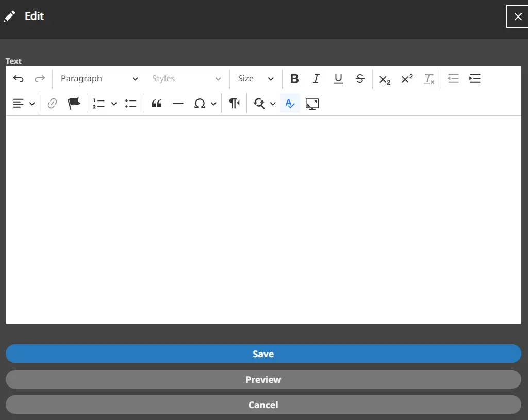
Task: Apply superscript formatting
Action: point(407,79)
